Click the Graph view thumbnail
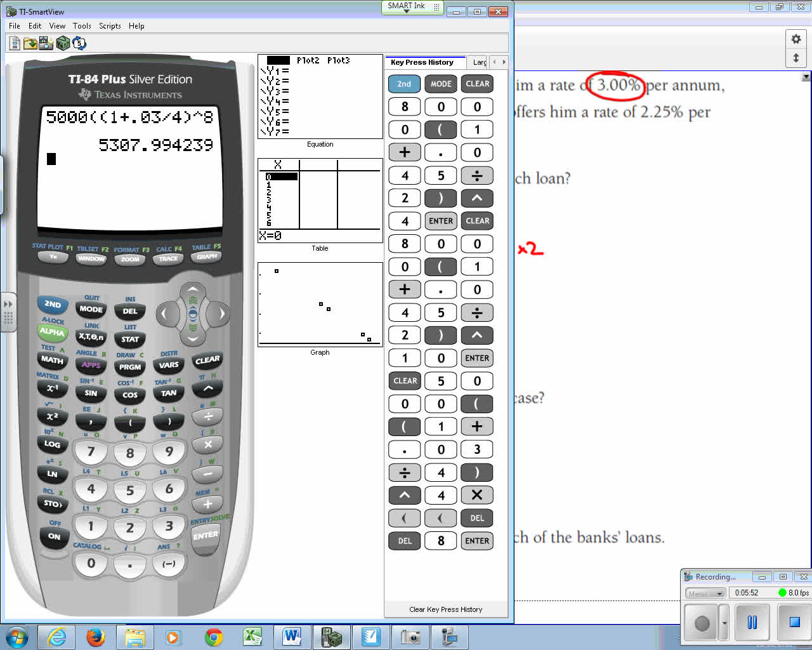The width and height of the screenshot is (812, 650). click(x=320, y=305)
